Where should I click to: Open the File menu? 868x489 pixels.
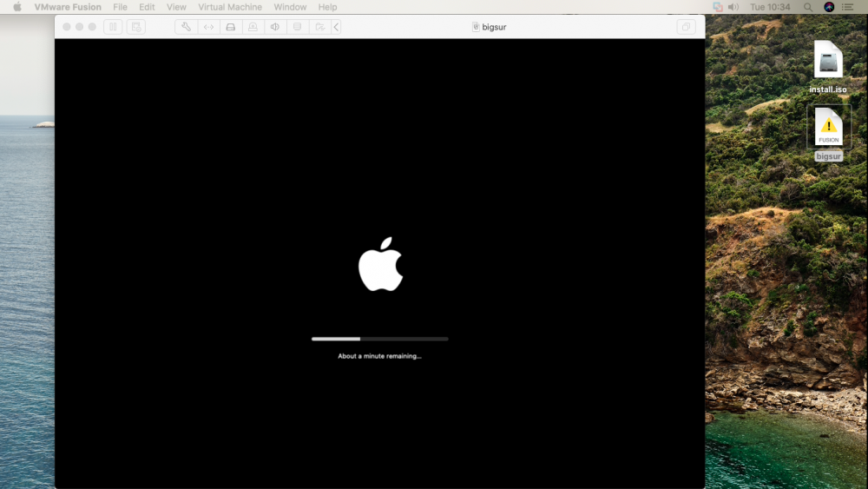coord(120,7)
